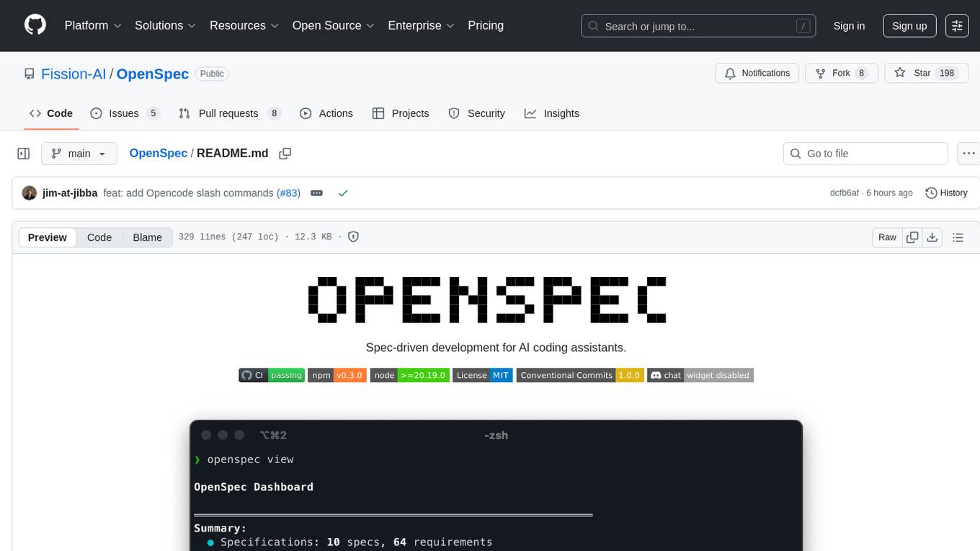Fork the OpenSpec repository
Screen dimensions: 980x551
point(842,73)
